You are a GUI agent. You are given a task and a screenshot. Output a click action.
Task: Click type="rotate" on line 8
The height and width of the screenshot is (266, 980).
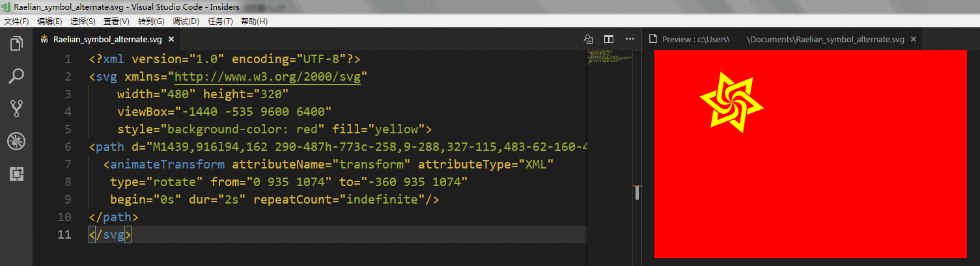pos(156,182)
